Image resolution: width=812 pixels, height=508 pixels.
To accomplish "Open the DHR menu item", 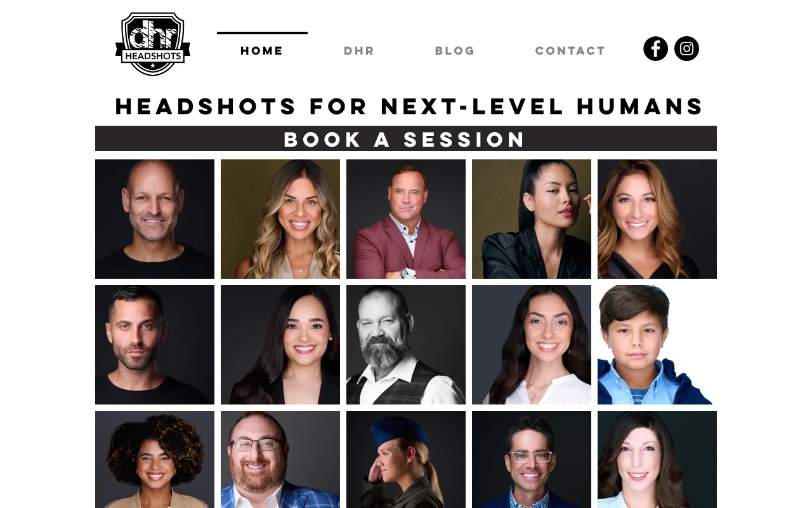I will click(x=359, y=50).
